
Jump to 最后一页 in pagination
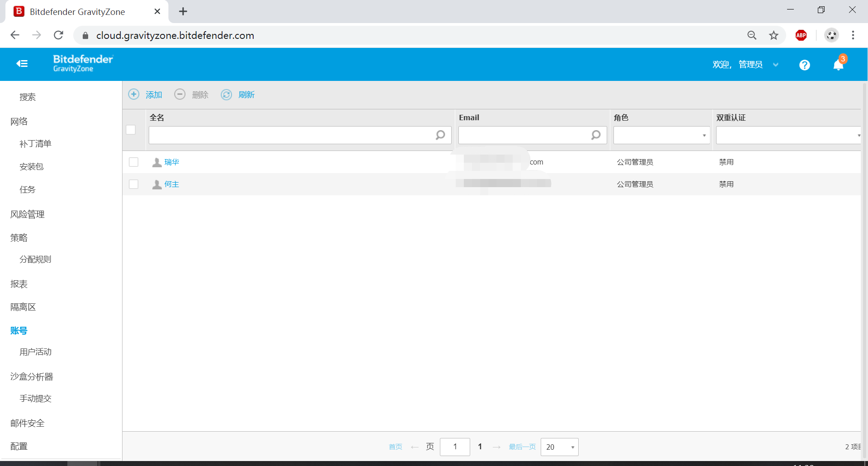[522, 447]
